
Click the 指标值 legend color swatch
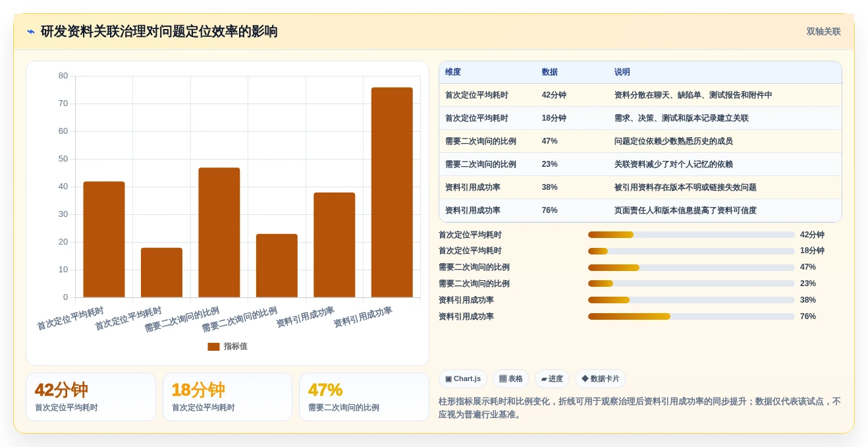pyautogui.click(x=213, y=346)
